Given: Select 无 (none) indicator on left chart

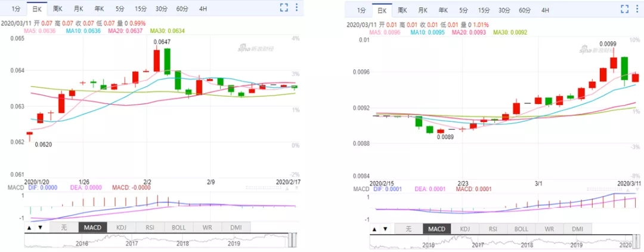Looking at the screenshot, I should point(64,228).
